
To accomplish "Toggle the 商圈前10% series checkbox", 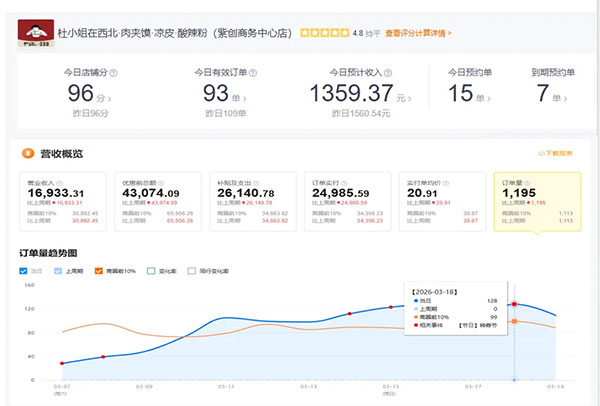I will (x=99, y=271).
